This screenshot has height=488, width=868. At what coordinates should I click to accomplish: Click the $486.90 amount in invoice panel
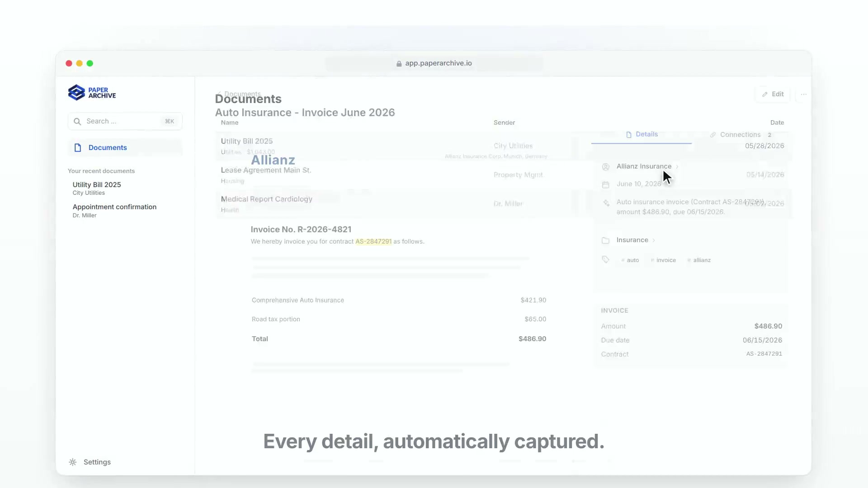pos(768,326)
